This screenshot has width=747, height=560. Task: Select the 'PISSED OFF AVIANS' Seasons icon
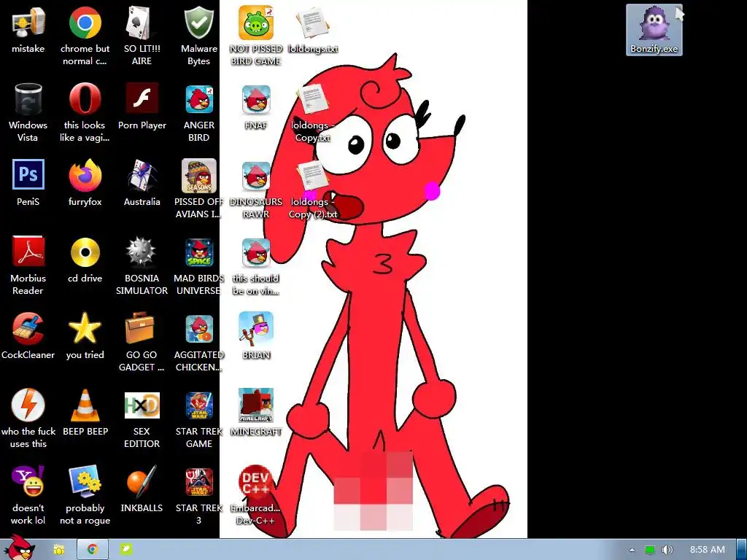[198, 189]
